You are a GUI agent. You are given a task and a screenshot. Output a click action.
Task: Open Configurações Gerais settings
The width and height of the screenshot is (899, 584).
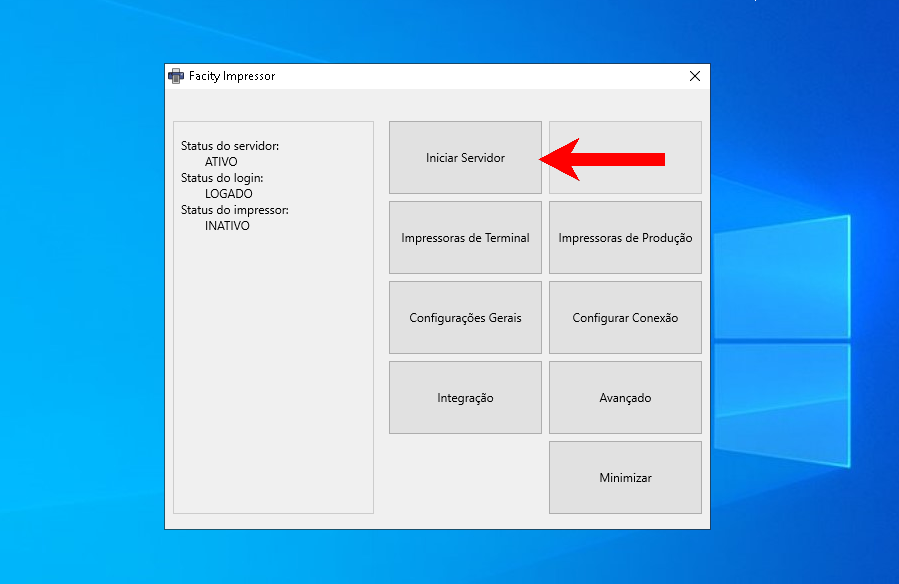coord(465,318)
